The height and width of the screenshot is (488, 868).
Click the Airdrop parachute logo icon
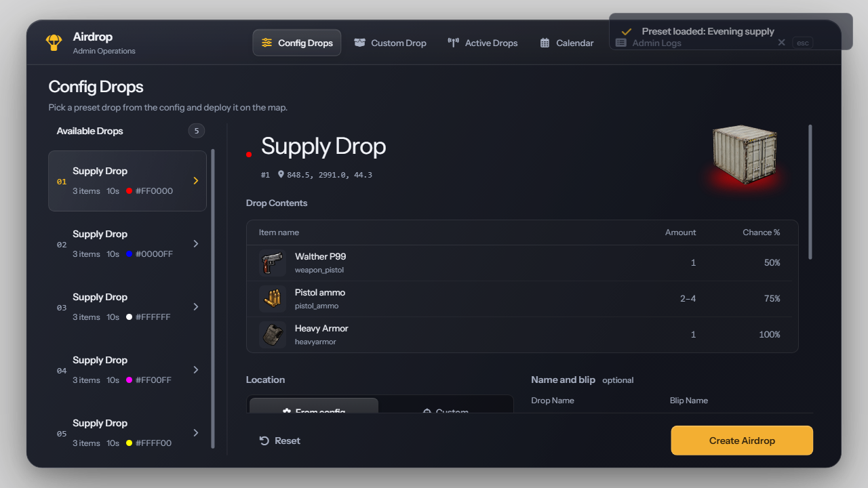pyautogui.click(x=54, y=42)
